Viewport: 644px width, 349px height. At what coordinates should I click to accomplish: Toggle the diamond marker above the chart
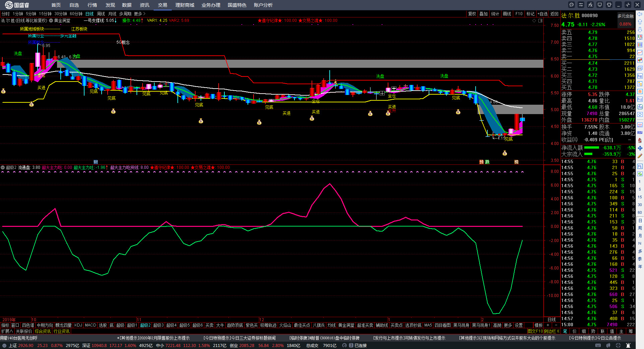534,20
